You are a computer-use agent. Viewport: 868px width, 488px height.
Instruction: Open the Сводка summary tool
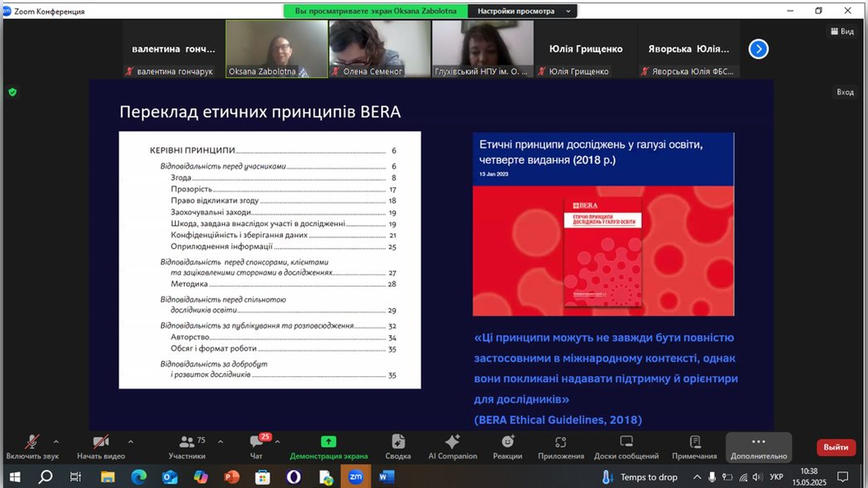pyautogui.click(x=398, y=447)
